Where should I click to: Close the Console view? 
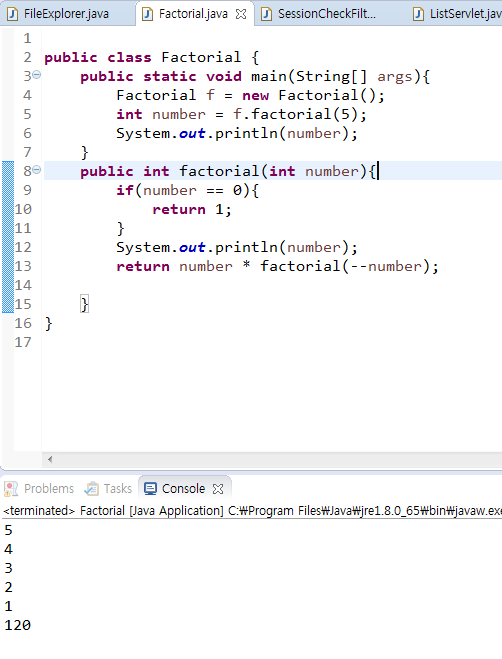coord(218,489)
